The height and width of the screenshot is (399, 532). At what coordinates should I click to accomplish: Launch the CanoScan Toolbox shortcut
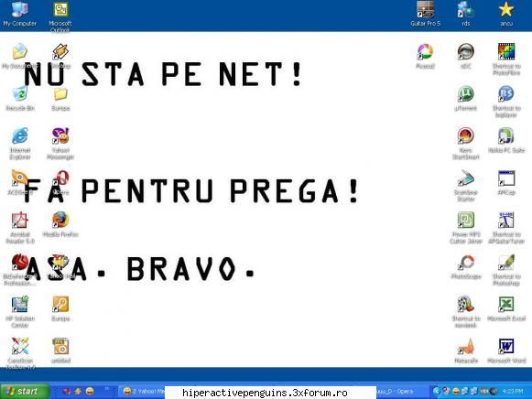point(20,352)
